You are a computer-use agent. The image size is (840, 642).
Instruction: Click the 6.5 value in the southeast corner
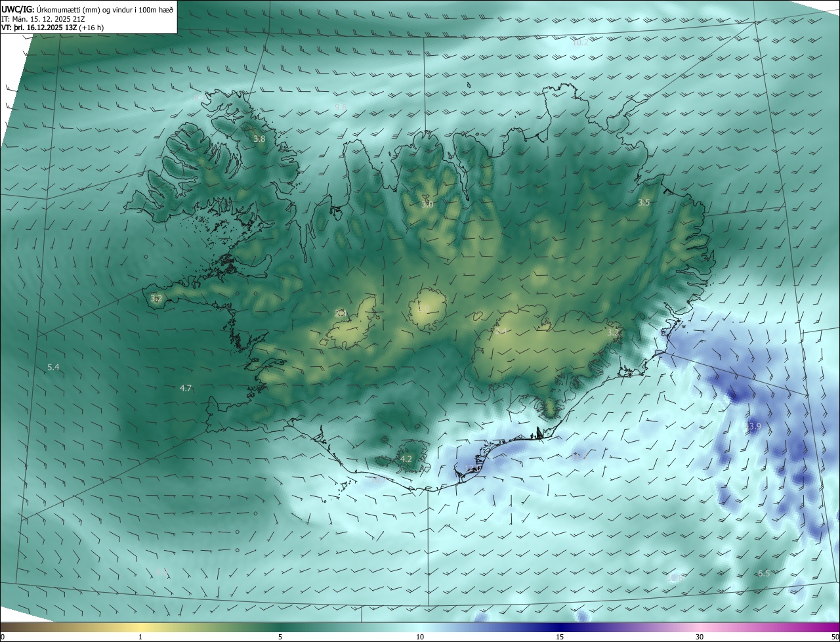click(764, 573)
